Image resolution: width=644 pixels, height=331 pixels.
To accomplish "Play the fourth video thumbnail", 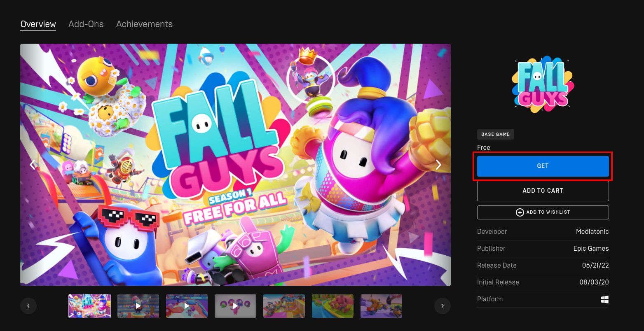I will click(x=235, y=306).
